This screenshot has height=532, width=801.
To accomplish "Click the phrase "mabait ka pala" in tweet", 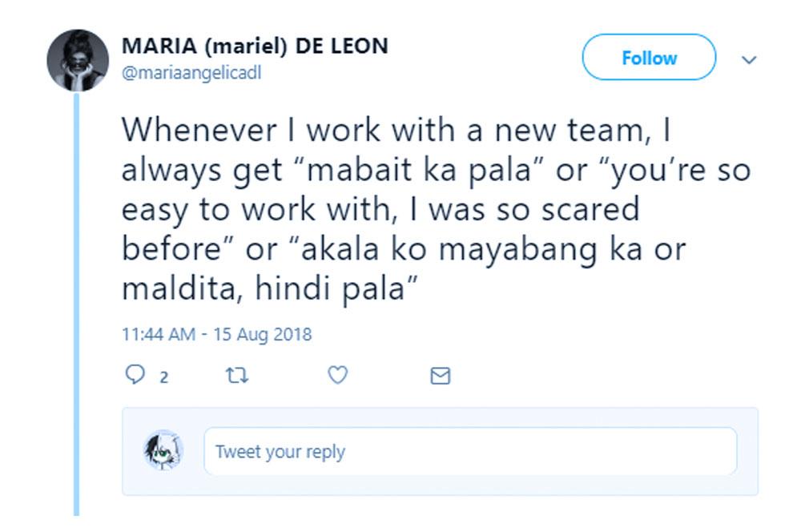I will click(x=414, y=171).
